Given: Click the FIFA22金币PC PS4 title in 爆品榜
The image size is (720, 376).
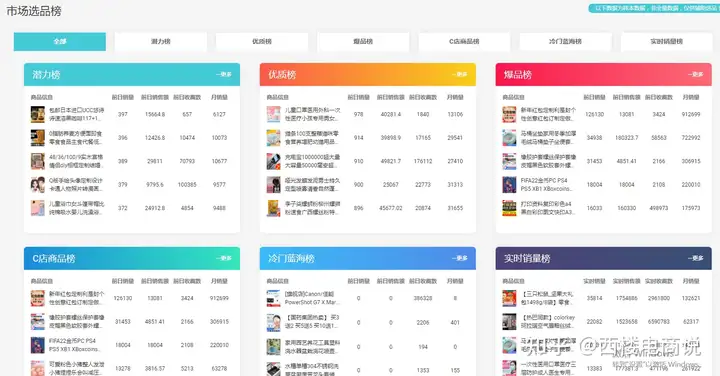Looking at the screenshot, I should (546, 185).
